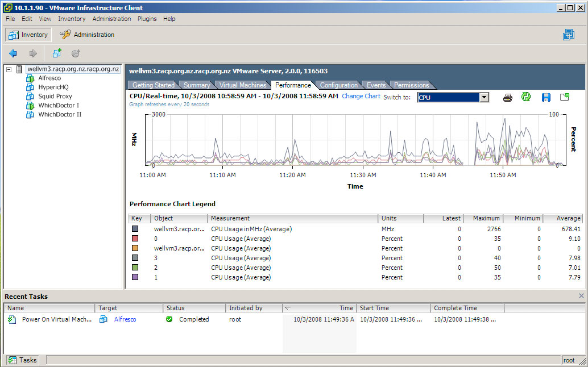Switch to the Getting Started tab
Image resolution: width=588 pixels, height=367 pixels.
pos(154,85)
